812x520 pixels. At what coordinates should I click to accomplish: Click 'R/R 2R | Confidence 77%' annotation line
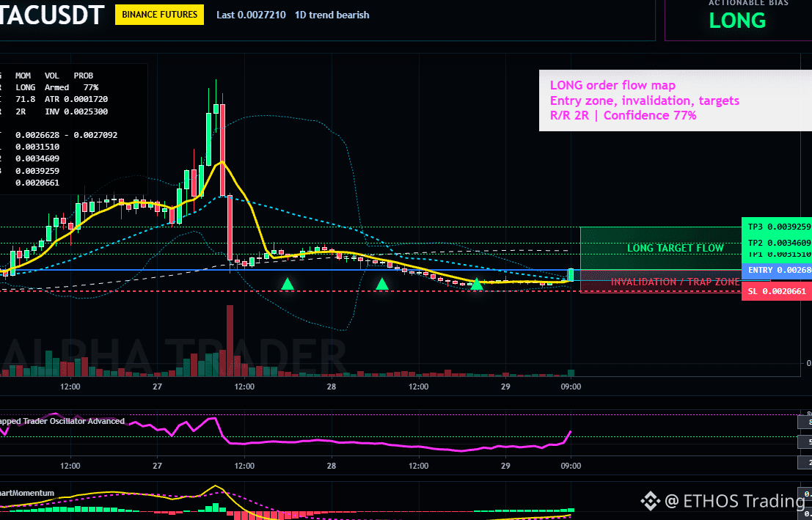click(x=623, y=115)
